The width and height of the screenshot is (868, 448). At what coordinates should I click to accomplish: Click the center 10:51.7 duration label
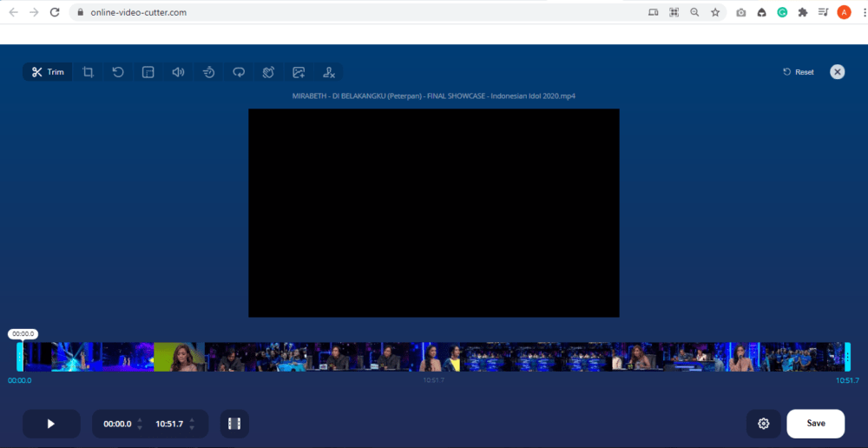coord(434,380)
